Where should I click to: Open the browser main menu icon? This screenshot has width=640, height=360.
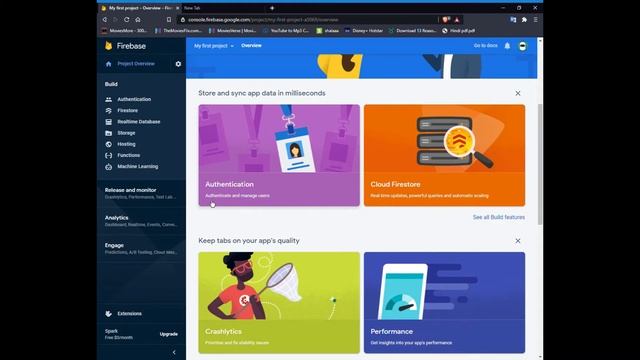[536, 20]
